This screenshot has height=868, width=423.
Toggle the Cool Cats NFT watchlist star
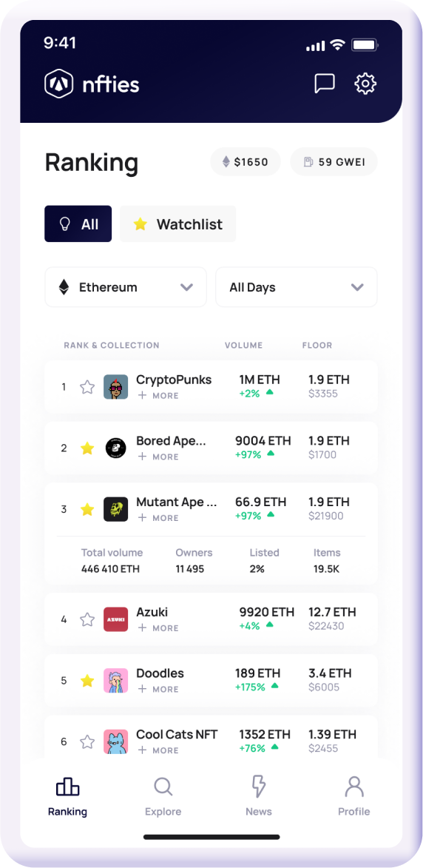point(87,741)
